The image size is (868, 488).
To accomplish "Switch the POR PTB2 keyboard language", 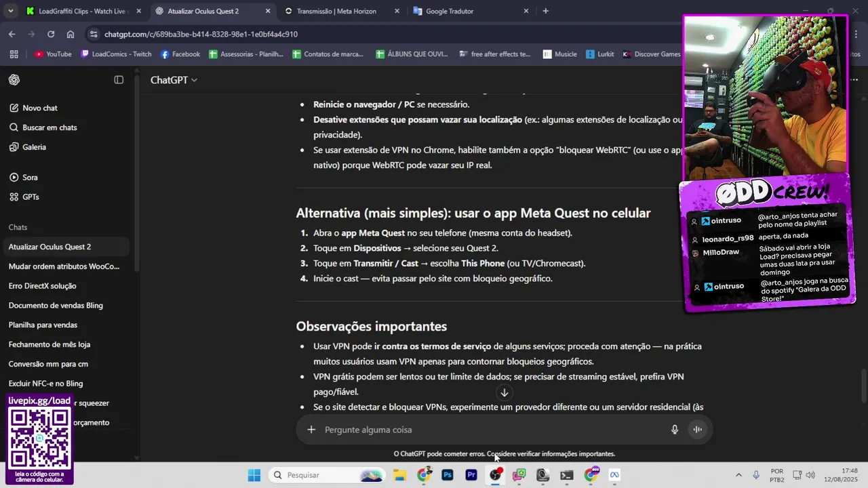I will point(777,475).
